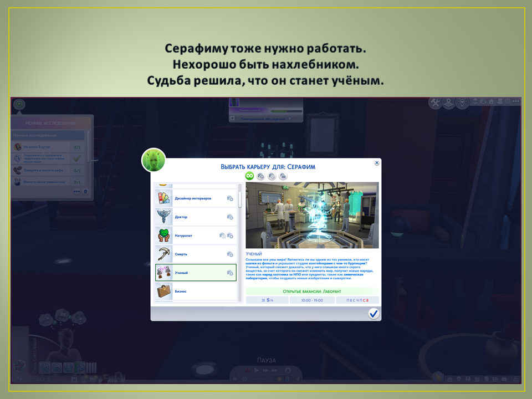
Task: Click the "10:00 - 19:00" work hours cell
Action: click(x=312, y=300)
